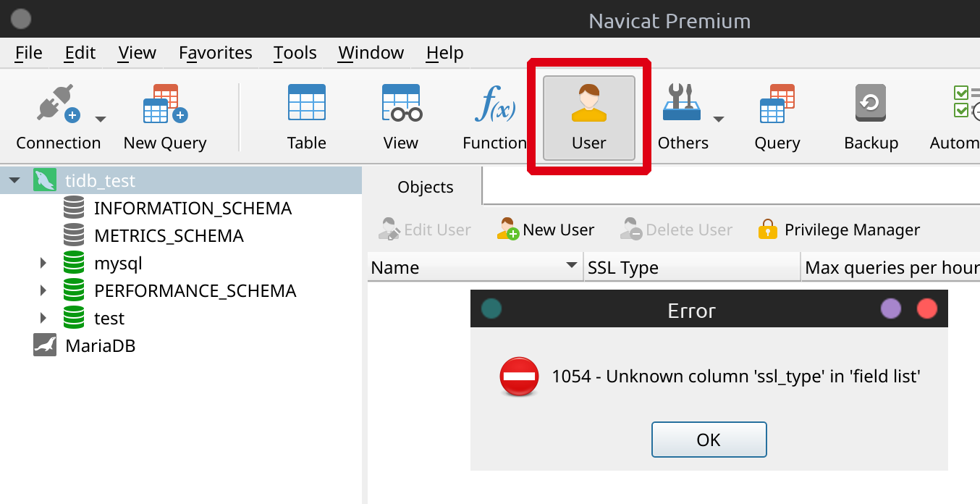Open the Query toolbar icon
This screenshot has height=504, width=980.
[x=777, y=104]
